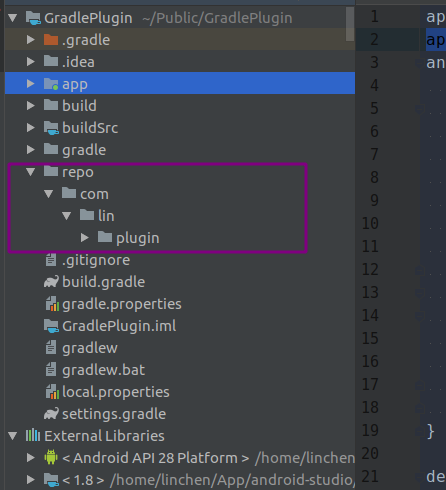The width and height of the screenshot is (446, 490).
Task: Click the build.gradle elephant icon
Action: coord(51,282)
